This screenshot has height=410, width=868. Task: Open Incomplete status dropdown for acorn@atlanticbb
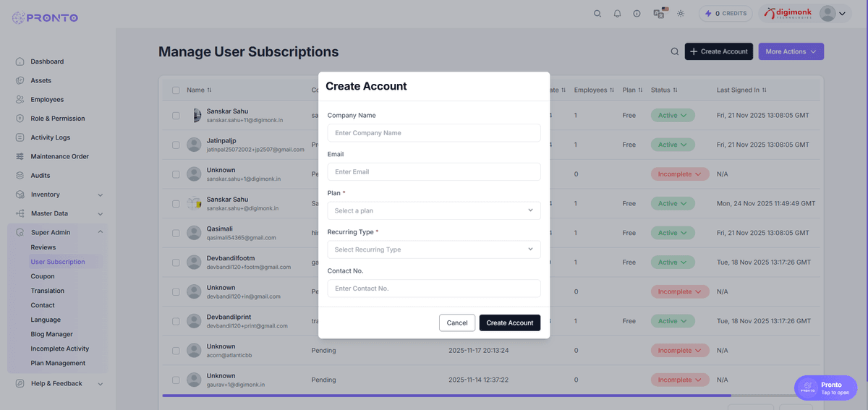tap(680, 351)
